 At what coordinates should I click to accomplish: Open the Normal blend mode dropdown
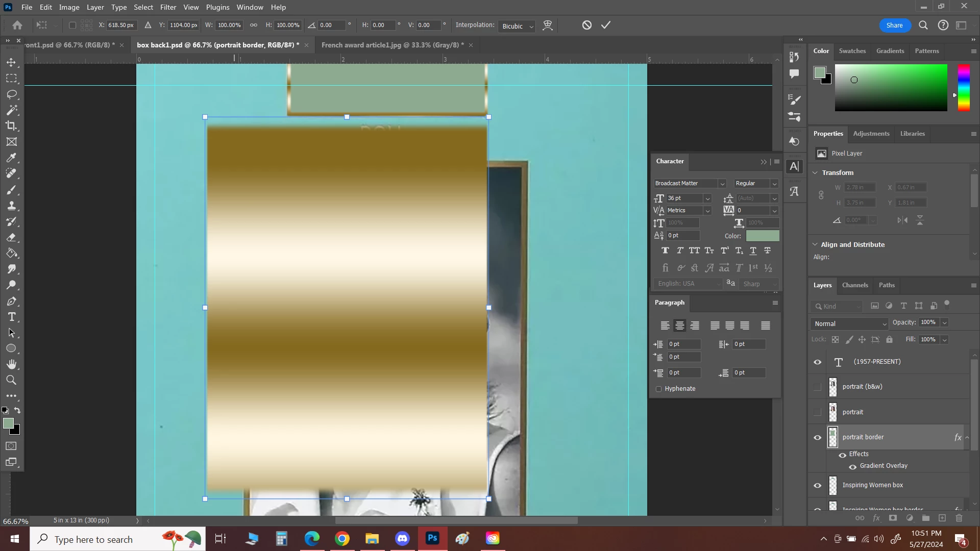[850, 323]
